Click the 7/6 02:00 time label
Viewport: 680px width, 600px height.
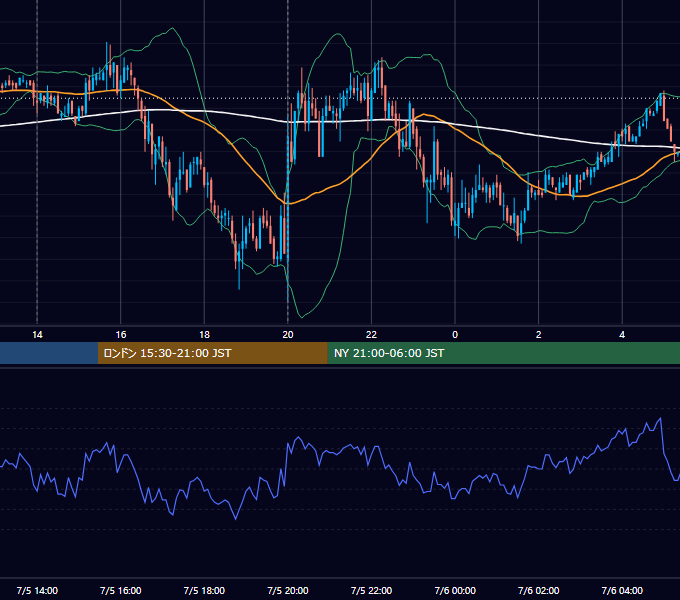click(539, 590)
